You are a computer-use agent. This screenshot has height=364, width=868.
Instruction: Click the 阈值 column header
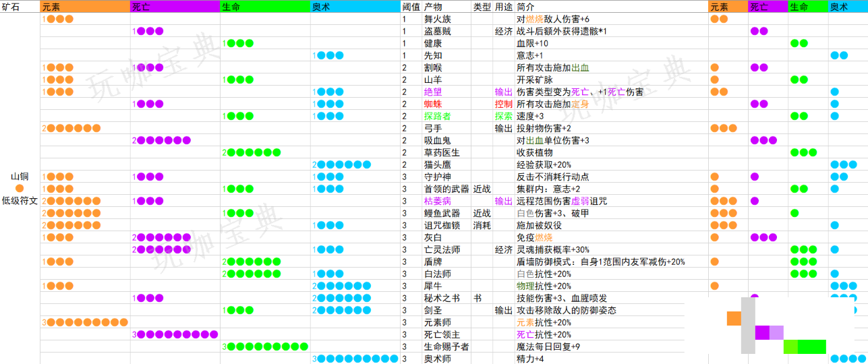coord(411,7)
